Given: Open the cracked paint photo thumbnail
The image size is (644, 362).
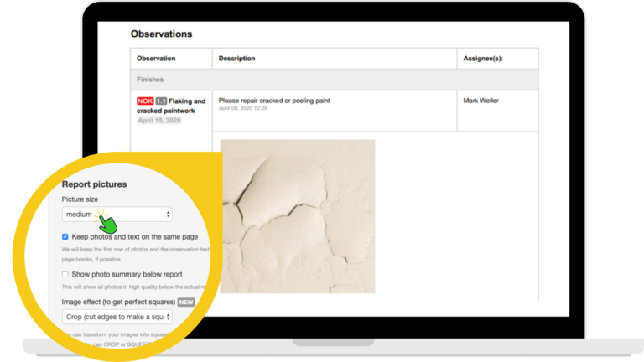Looking at the screenshot, I should click(x=298, y=216).
